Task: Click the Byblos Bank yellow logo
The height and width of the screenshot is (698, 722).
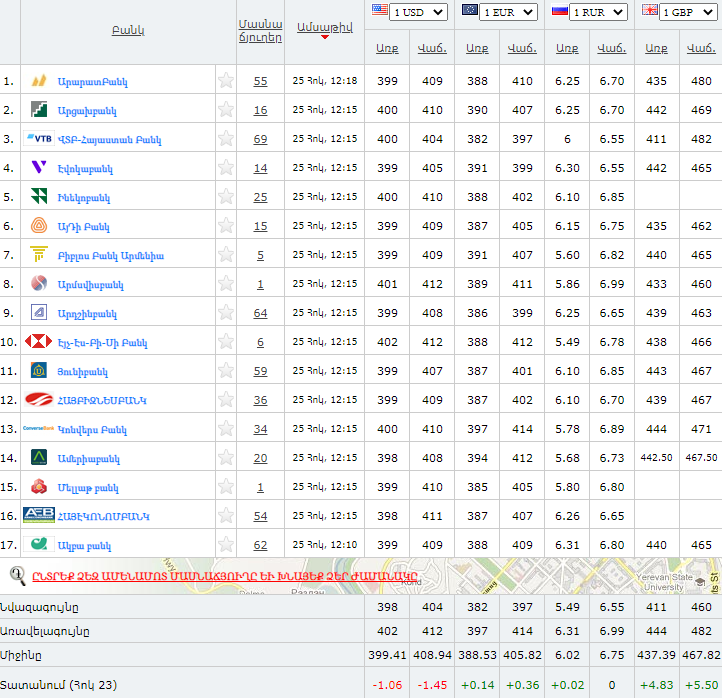Action: coord(39,254)
